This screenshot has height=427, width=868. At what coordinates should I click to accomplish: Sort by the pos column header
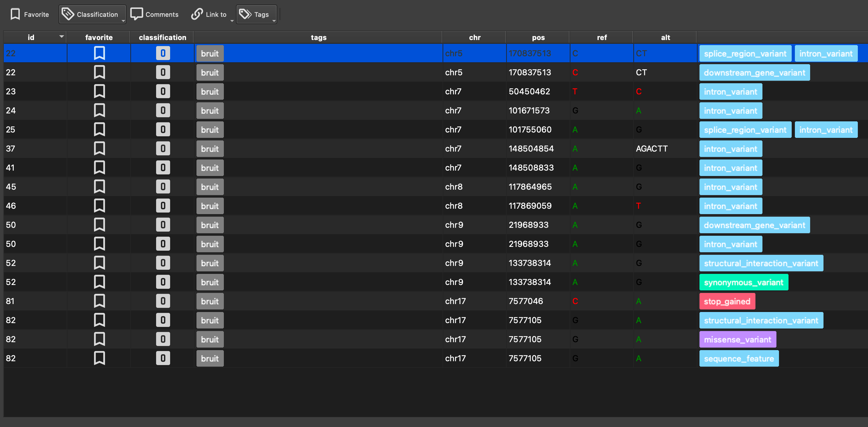[538, 37]
